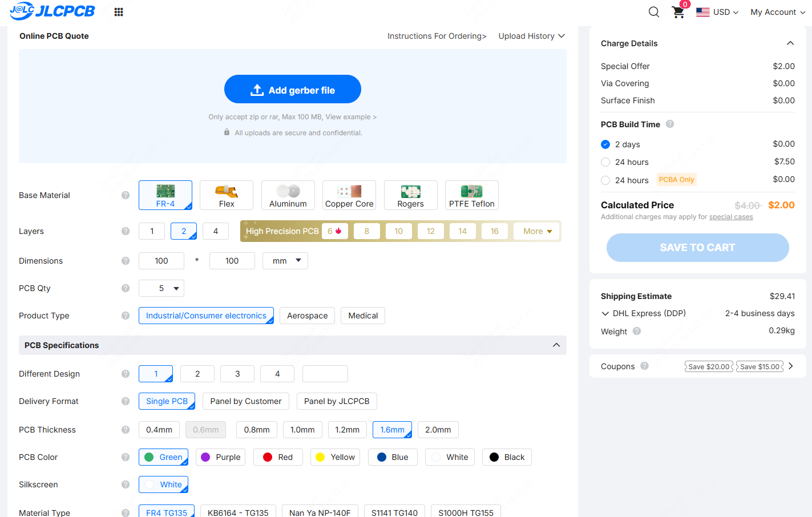Apply the Save $20.00 coupon
This screenshot has width=812, height=517.
pos(709,366)
